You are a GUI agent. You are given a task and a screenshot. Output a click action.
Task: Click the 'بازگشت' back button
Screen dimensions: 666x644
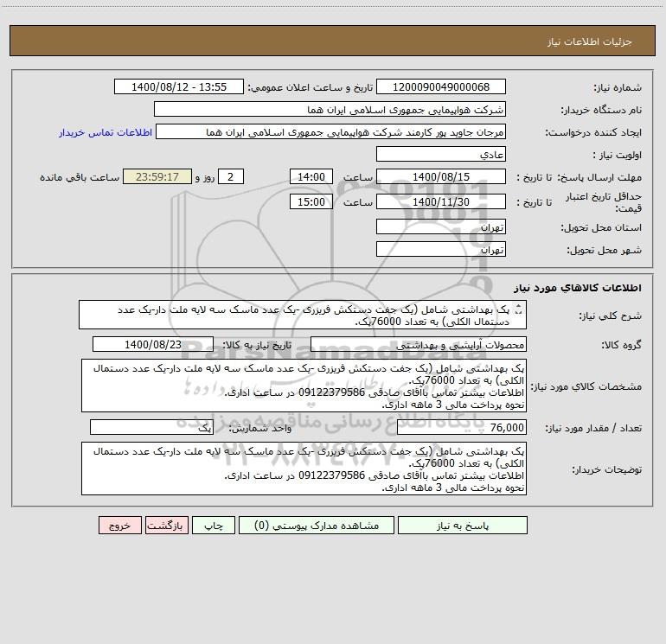click(x=164, y=525)
